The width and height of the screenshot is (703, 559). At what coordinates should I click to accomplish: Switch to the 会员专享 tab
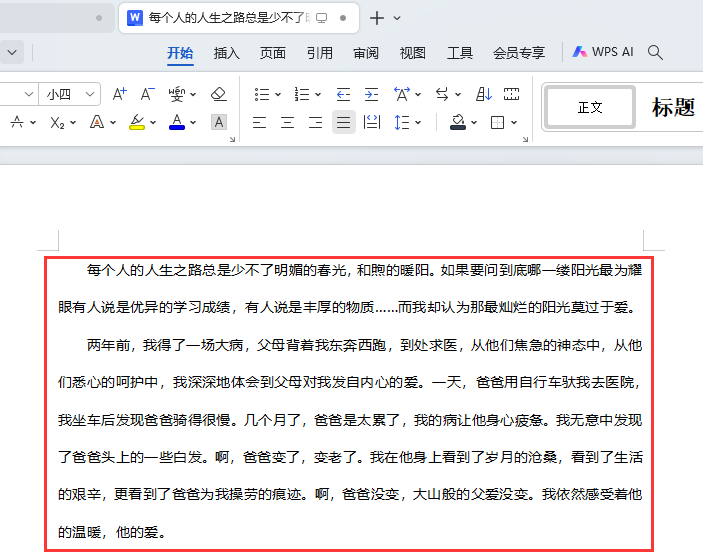tap(519, 53)
